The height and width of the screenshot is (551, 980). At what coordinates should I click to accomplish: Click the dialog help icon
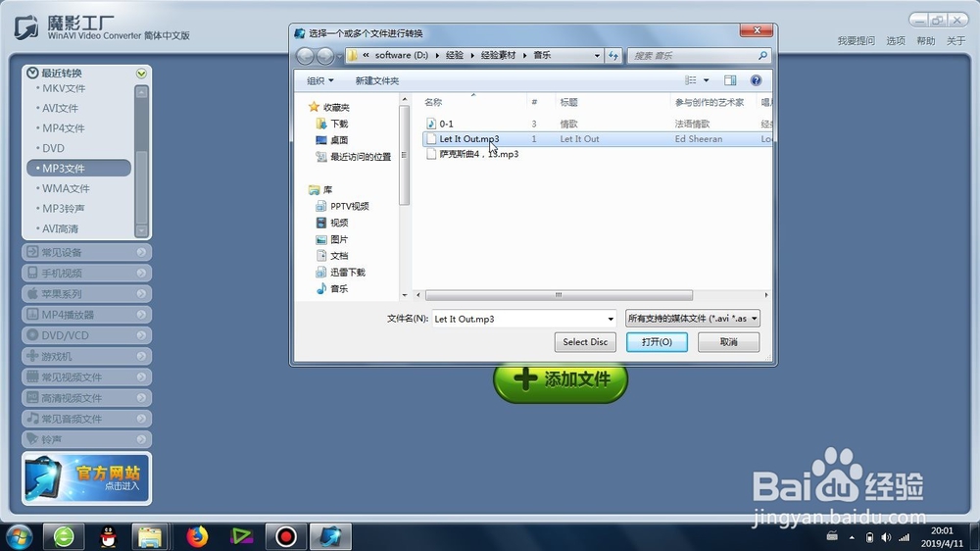tap(756, 80)
